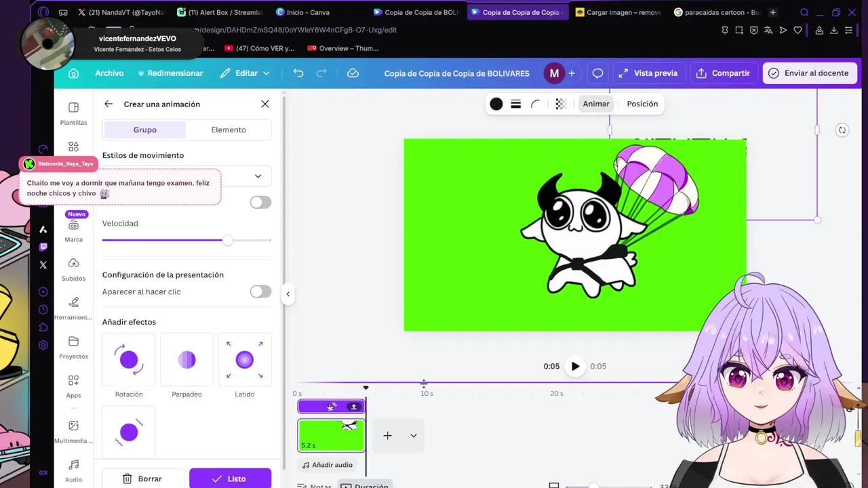Click the Duración button
Viewport: 868px width, 488px height.
[x=365, y=485]
